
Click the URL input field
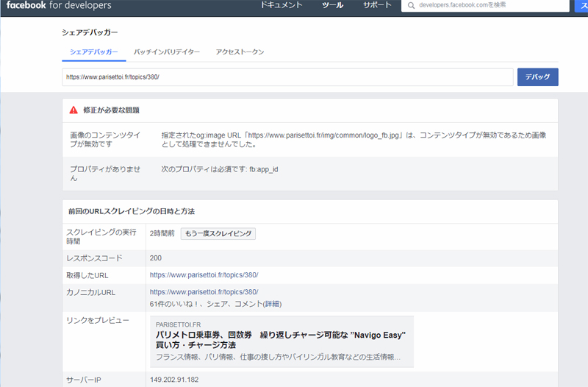click(287, 77)
